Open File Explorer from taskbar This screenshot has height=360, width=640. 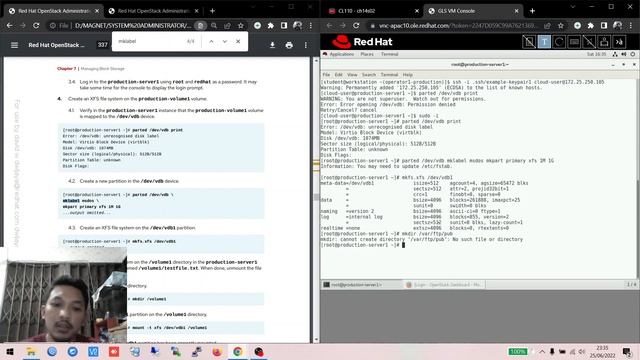[x=31, y=351]
